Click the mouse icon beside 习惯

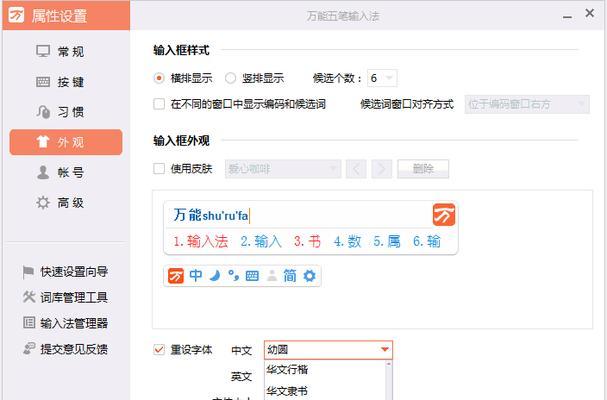[43, 112]
